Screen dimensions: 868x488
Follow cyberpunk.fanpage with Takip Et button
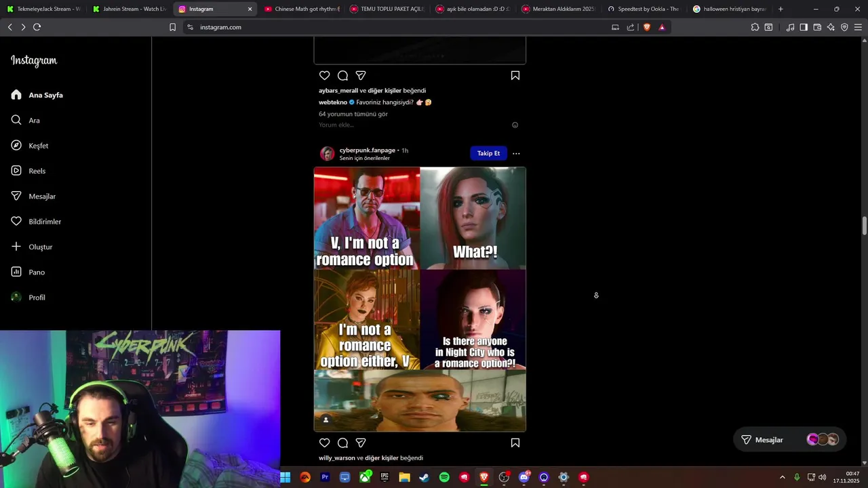point(488,153)
